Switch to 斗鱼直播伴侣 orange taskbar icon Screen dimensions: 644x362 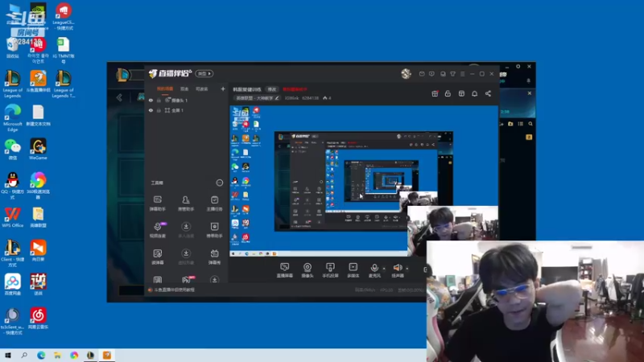(x=107, y=356)
